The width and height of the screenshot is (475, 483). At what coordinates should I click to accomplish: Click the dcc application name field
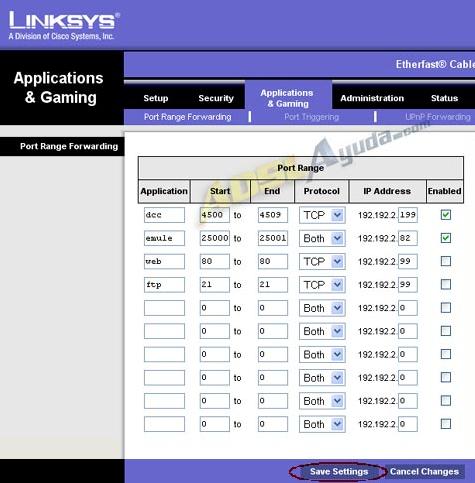(x=164, y=215)
